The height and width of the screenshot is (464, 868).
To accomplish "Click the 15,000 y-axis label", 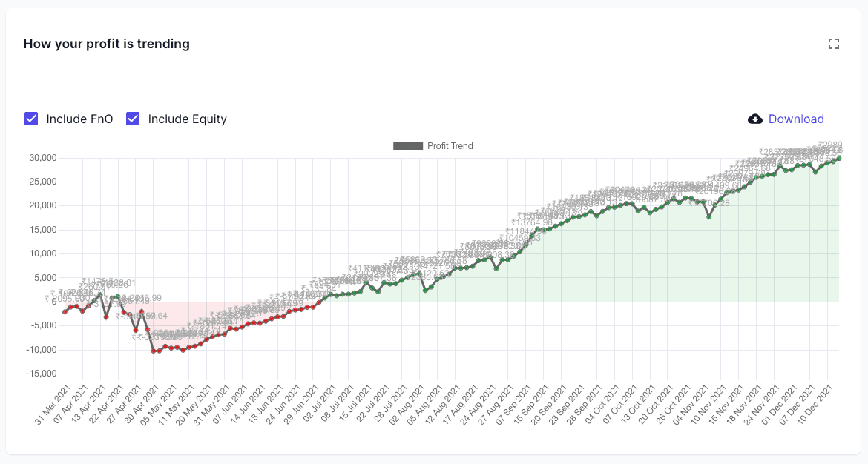I will [x=43, y=230].
